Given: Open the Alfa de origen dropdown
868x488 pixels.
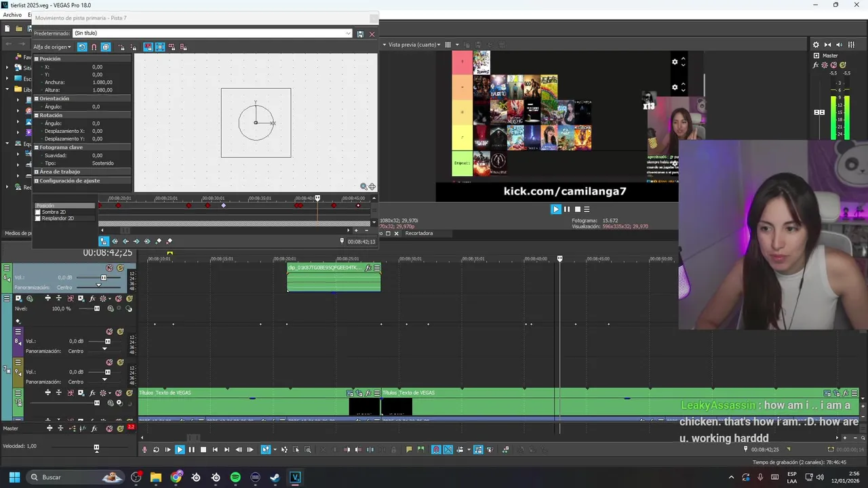Looking at the screenshot, I should (x=52, y=47).
